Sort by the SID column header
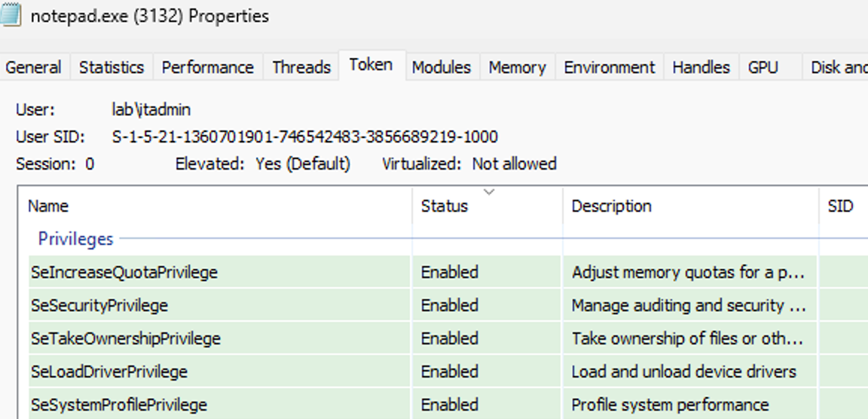Viewport: 868px width, 419px height. (844, 206)
